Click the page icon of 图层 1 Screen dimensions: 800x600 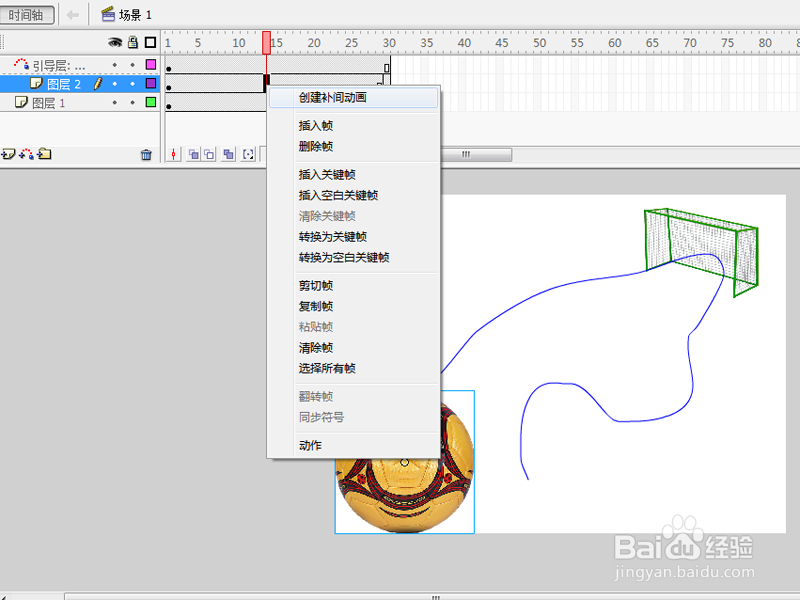click(x=21, y=102)
